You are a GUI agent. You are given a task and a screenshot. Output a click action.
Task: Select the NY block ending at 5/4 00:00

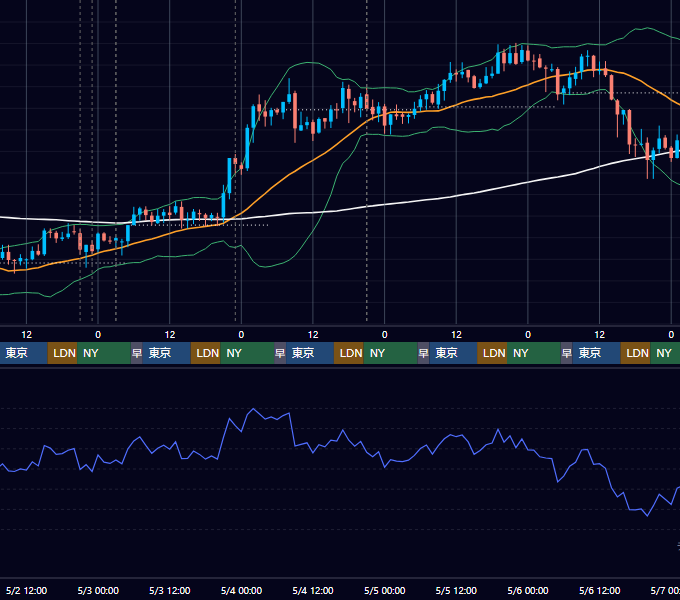pos(247,353)
